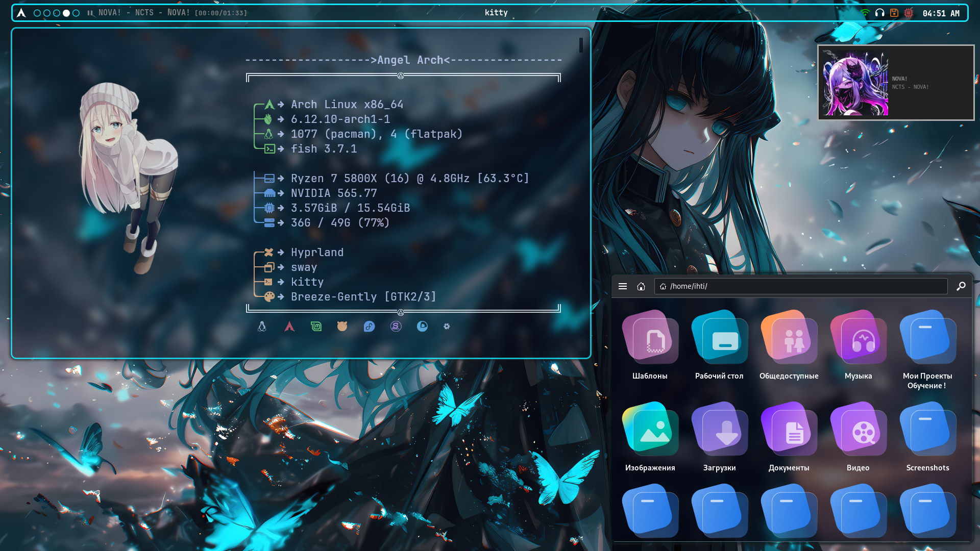Viewport: 980px width, 551px height.
Task: Click the kitty terminal scrollbar handle
Action: pos(581,45)
